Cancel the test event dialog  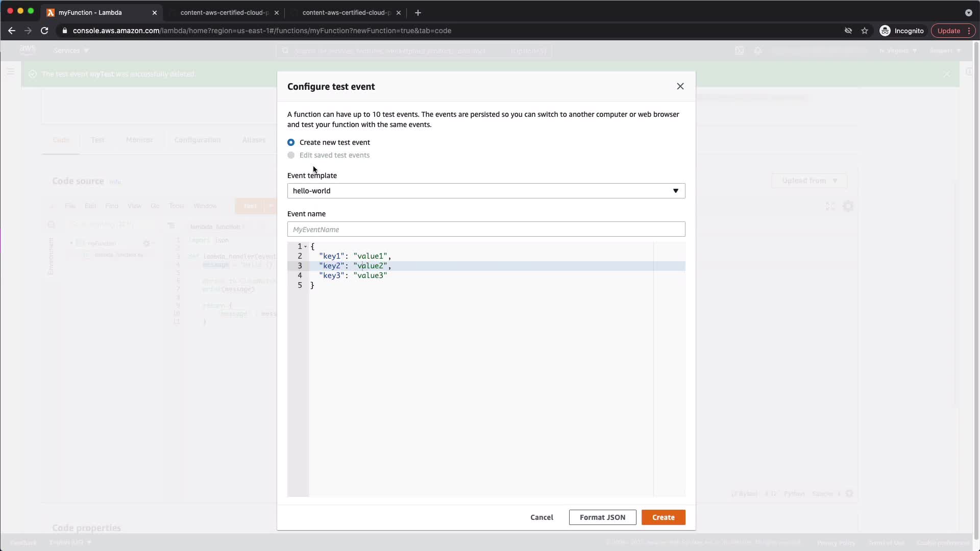coord(542,517)
